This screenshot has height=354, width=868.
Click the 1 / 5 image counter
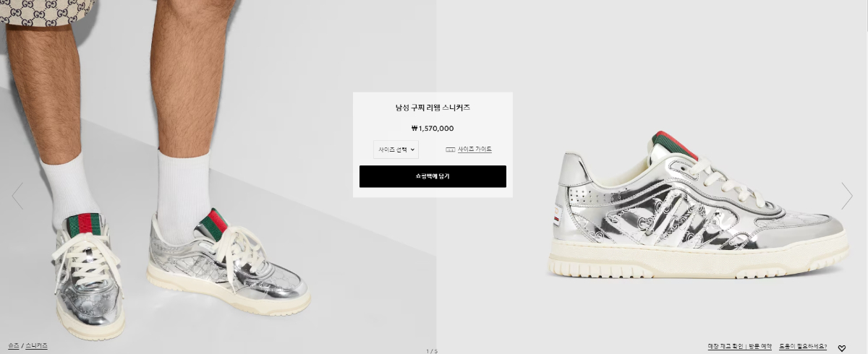432,351
